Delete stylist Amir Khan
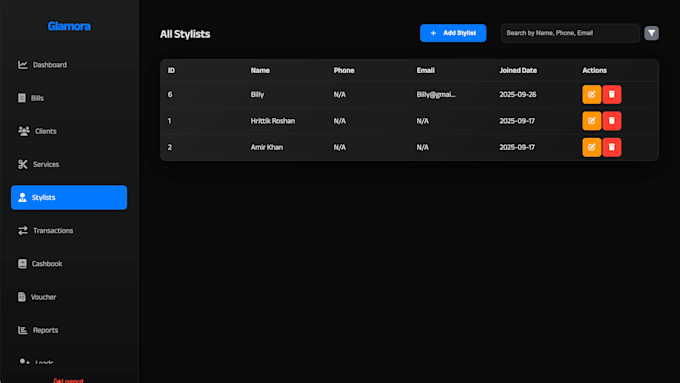 click(612, 147)
